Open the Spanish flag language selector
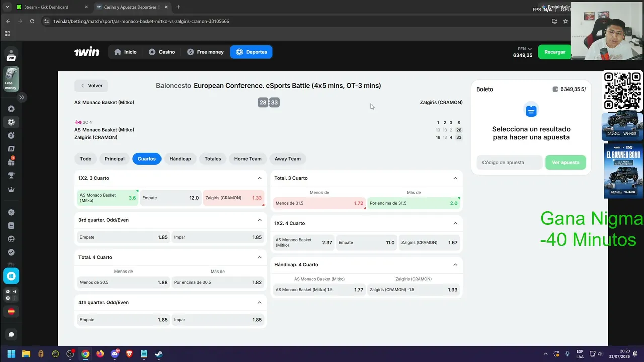644x362 pixels. point(11,312)
